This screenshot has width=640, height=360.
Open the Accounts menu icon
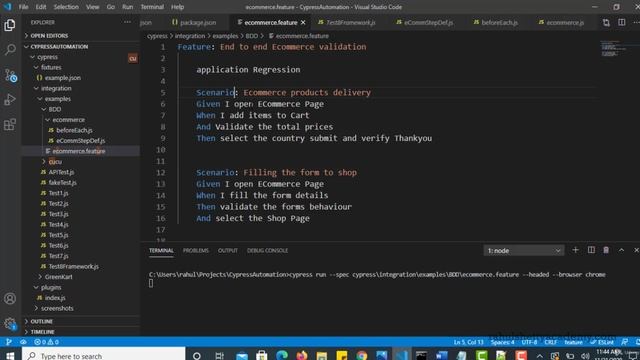point(10,298)
